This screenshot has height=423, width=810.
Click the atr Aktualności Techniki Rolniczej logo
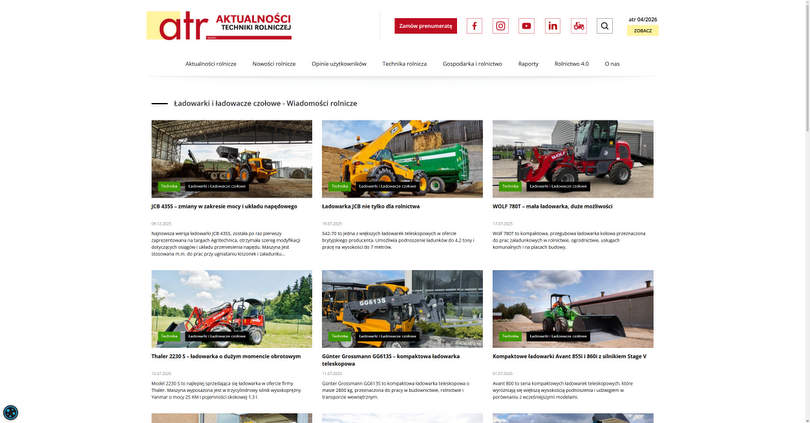point(219,25)
